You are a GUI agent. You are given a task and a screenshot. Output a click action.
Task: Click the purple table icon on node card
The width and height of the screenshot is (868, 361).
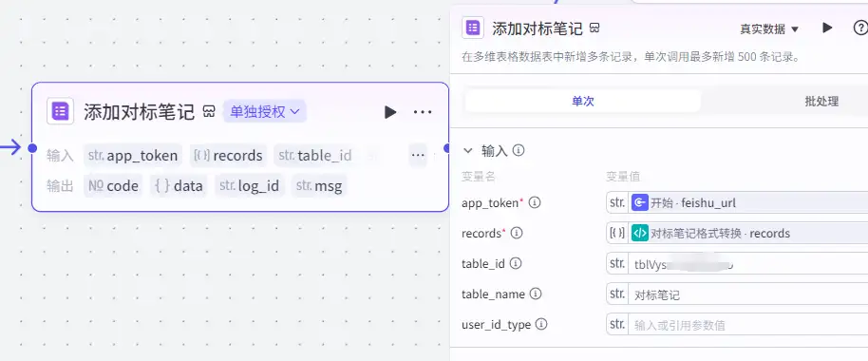tap(60, 111)
